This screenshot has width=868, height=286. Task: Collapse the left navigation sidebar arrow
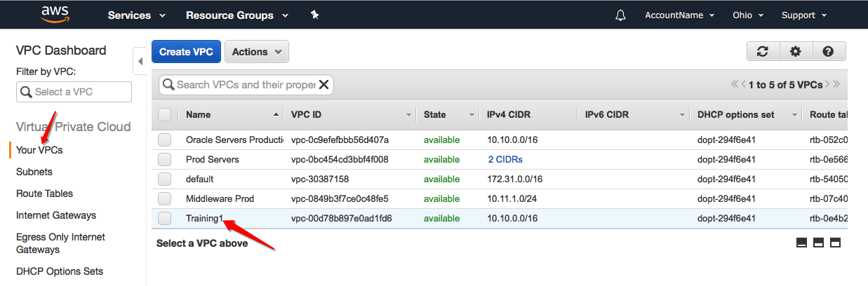[140, 61]
